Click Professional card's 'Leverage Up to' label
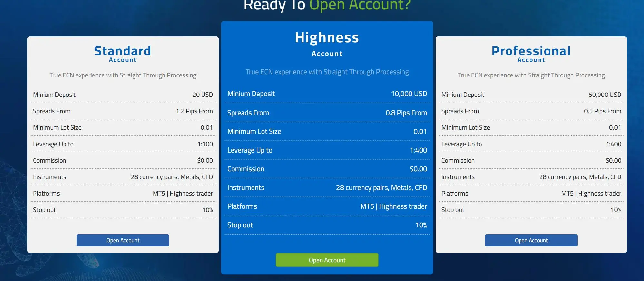The width and height of the screenshot is (644, 281). tap(461, 144)
